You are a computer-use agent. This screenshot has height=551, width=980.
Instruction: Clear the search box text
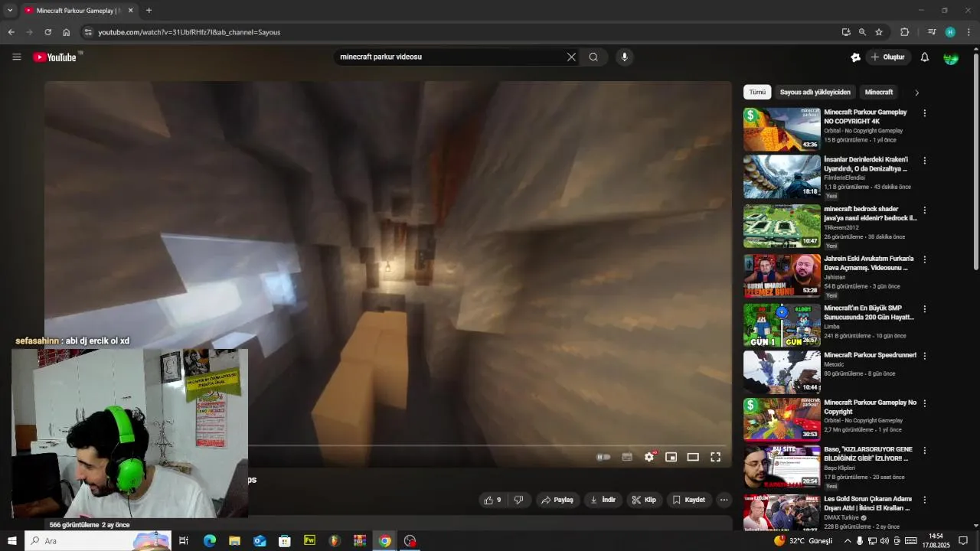(571, 57)
